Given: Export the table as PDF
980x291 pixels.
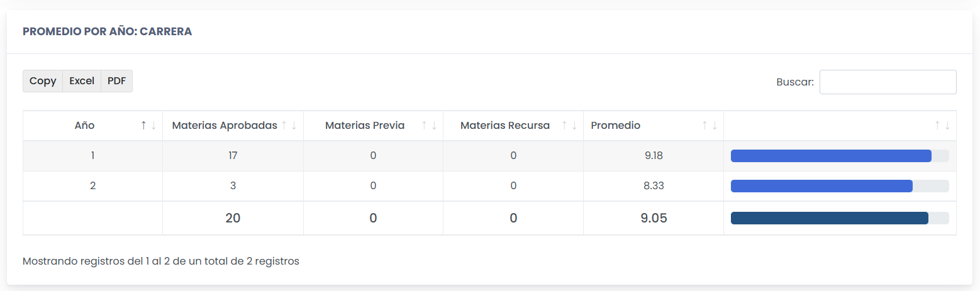Looking at the screenshot, I should [116, 81].
